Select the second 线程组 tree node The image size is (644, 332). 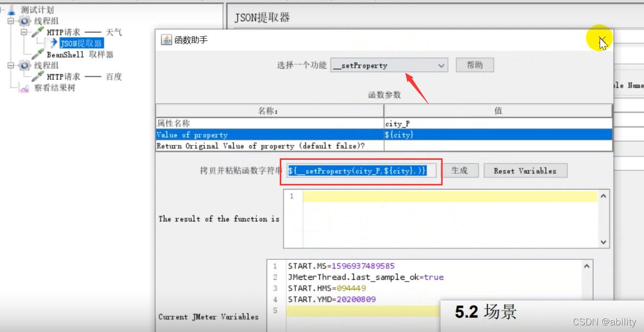click(46, 66)
